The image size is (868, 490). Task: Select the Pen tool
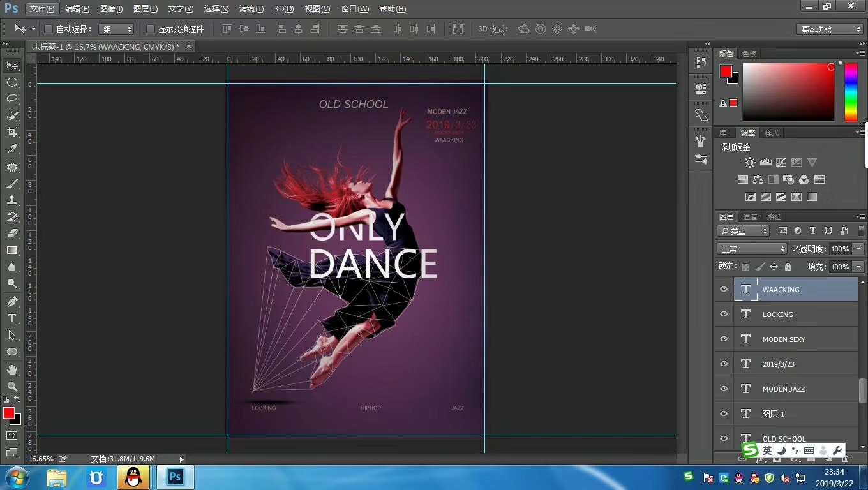tap(12, 301)
